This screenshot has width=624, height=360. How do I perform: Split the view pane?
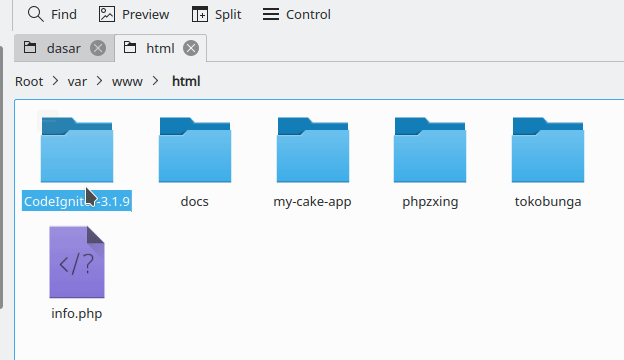tap(216, 14)
